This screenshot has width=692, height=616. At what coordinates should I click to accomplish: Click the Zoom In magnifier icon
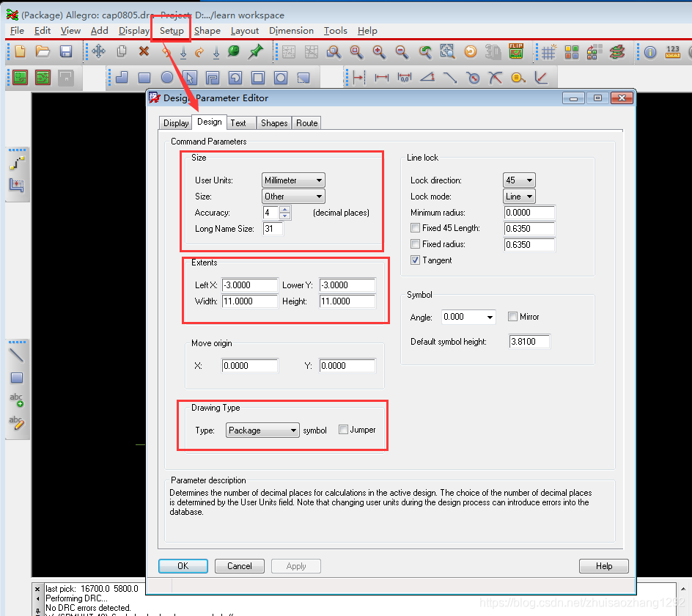coord(379,51)
